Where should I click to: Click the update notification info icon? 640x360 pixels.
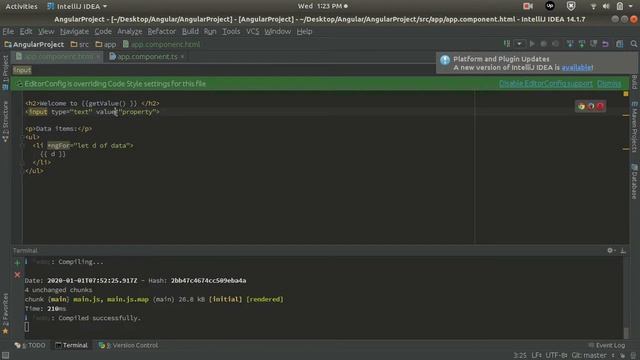[x=445, y=60]
